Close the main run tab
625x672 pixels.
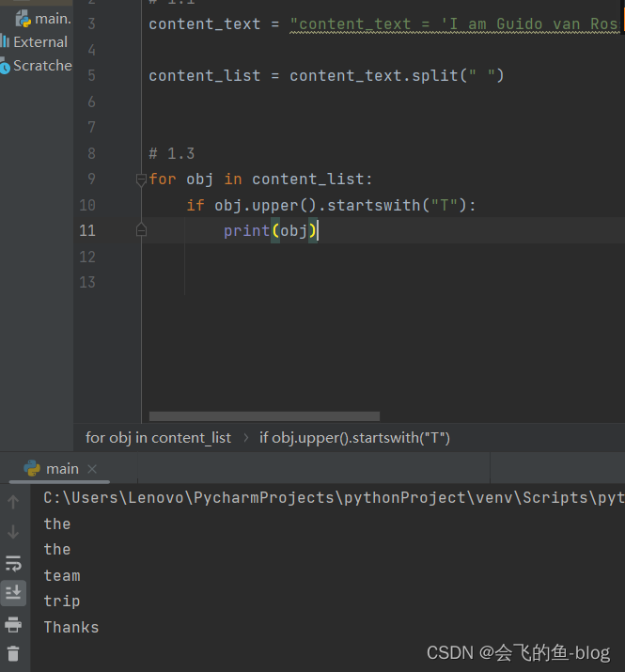(x=92, y=469)
